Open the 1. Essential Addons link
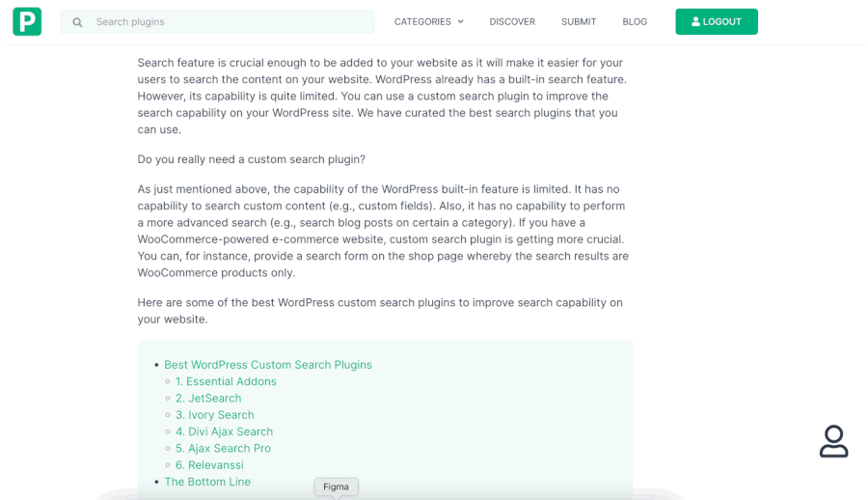Image resolution: width=868 pixels, height=500 pixels. (226, 381)
